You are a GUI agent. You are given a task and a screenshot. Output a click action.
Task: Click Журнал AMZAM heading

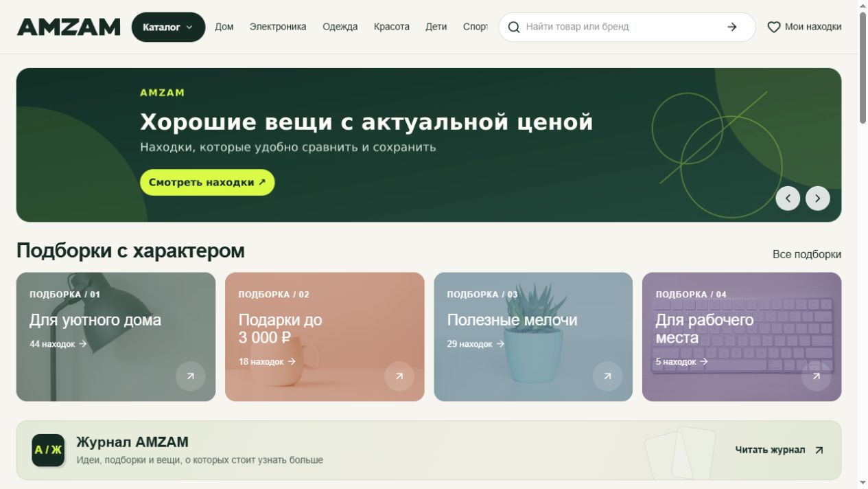click(x=132, y=442)
